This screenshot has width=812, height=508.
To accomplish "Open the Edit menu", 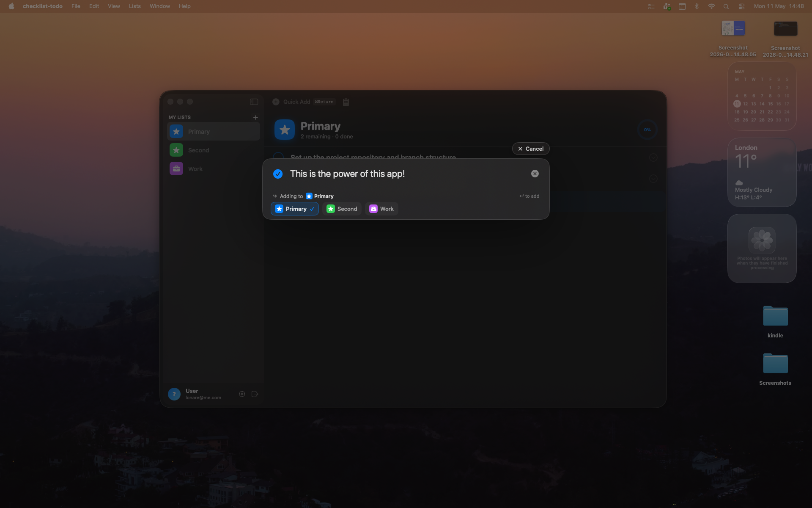I will (94, 6).
